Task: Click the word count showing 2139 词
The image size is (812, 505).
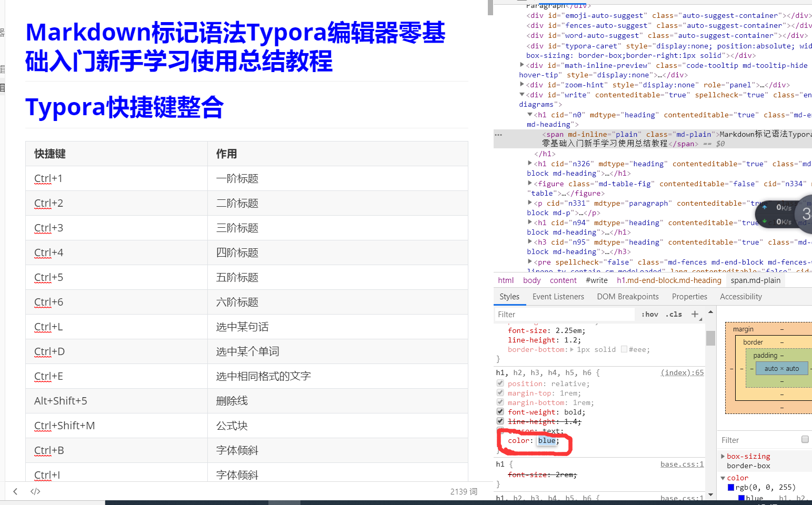Action: (463, 491)
